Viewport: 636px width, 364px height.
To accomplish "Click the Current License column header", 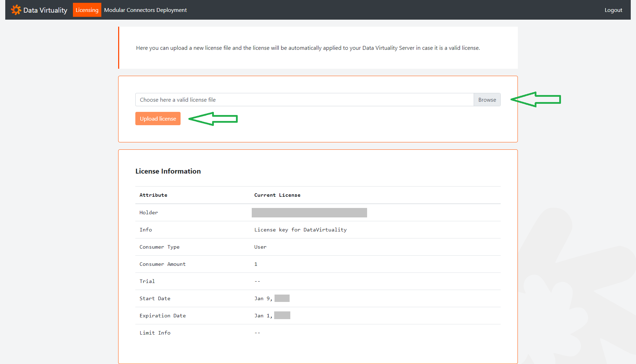I will pyautogui.click(x=277, y=195).
